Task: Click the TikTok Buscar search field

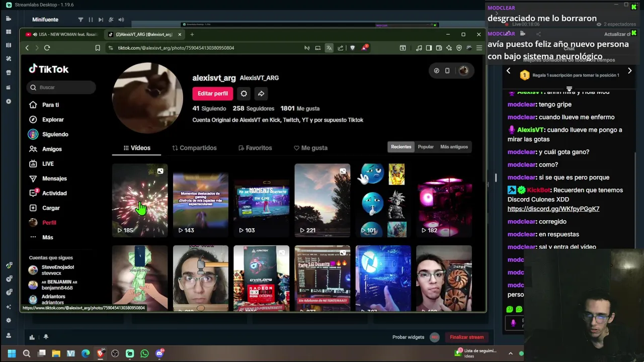Action: pyautogui.click(x=61, y=87)
